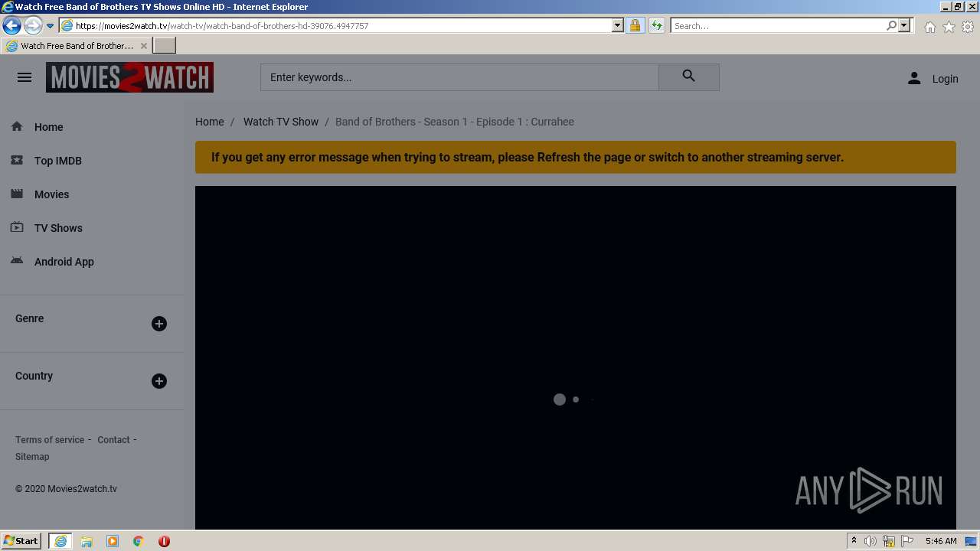
Task: Click the Country label
Action: point(34,376)
